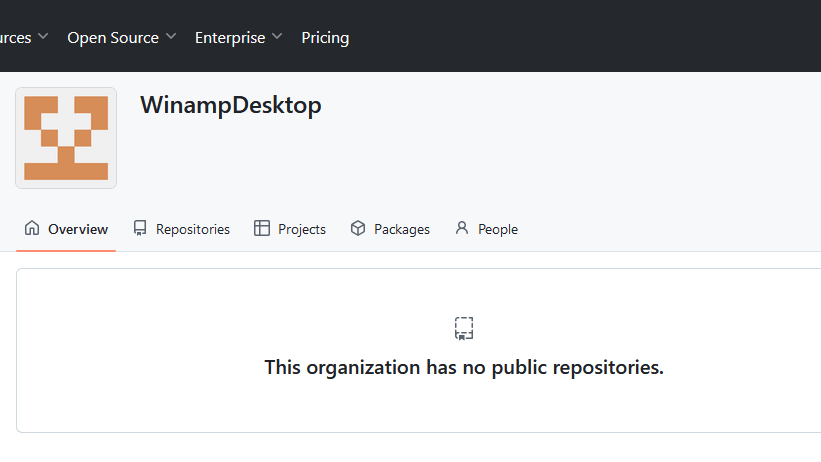Click the "no public repositories" message text
The height and width of the screenshot is (462, 821).
tap(464, 367)
